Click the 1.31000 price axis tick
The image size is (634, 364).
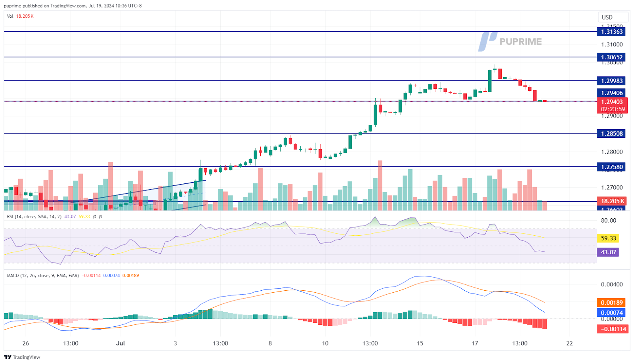click(612, 45)
